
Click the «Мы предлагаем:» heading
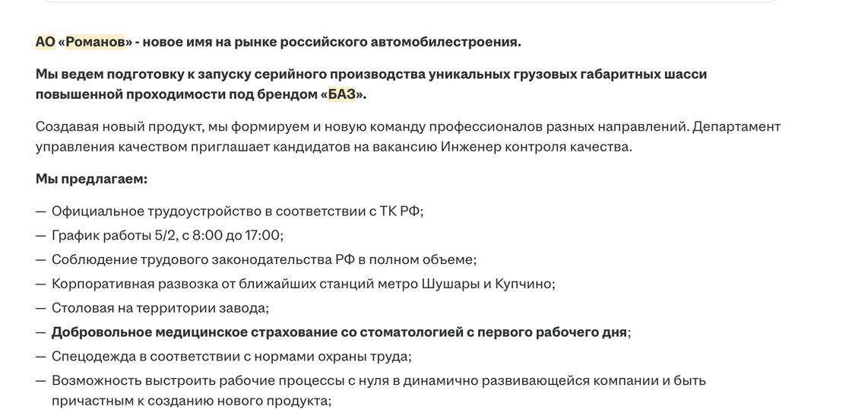91,180
